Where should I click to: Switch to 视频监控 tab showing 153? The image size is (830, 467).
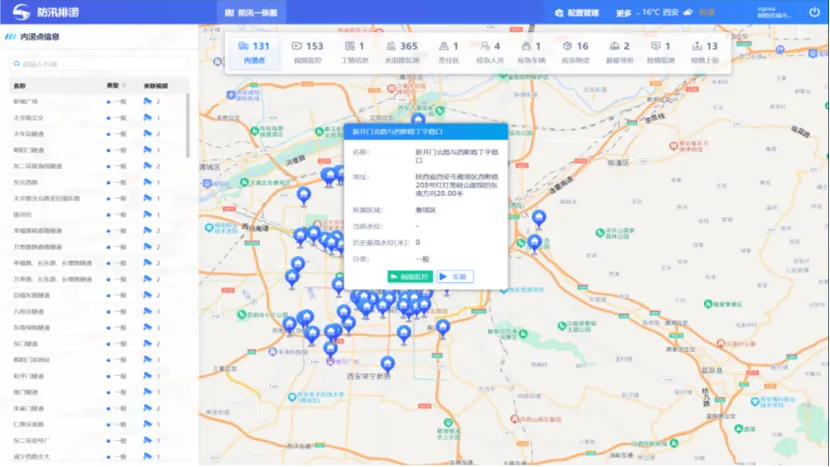[308, 52]
